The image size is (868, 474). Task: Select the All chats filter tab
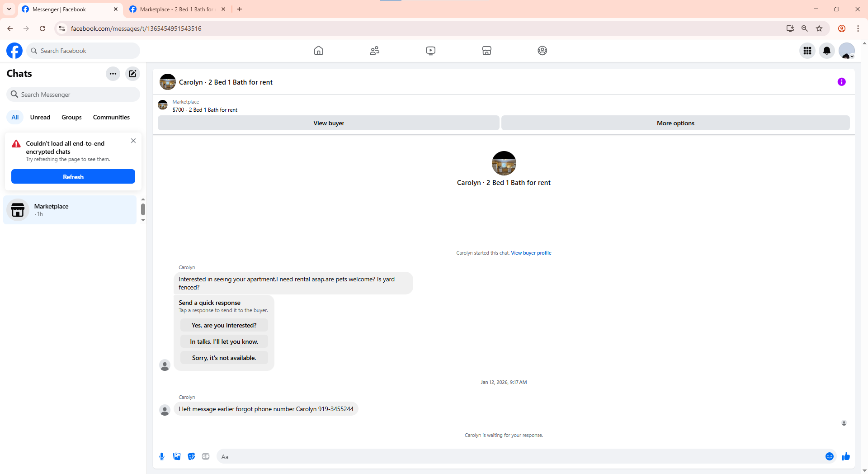[x=15, y=117]
